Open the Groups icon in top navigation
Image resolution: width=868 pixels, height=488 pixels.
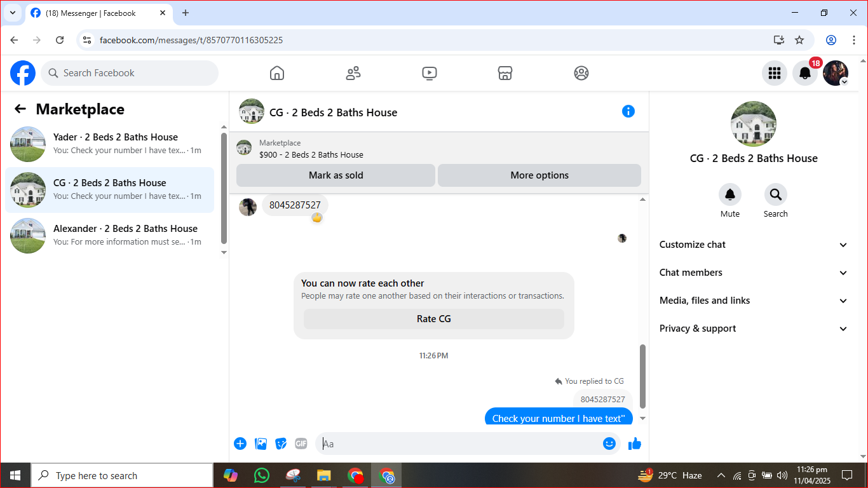pyautogui.click(x=581, y=73)
